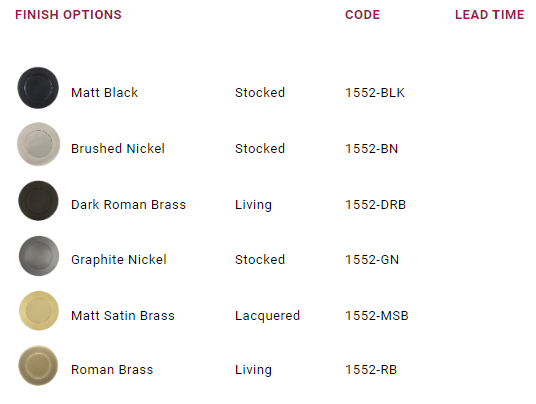Choose the Matt Satin Brass swatch
This screenshot has height=404, width=536.
coord(39,311)
